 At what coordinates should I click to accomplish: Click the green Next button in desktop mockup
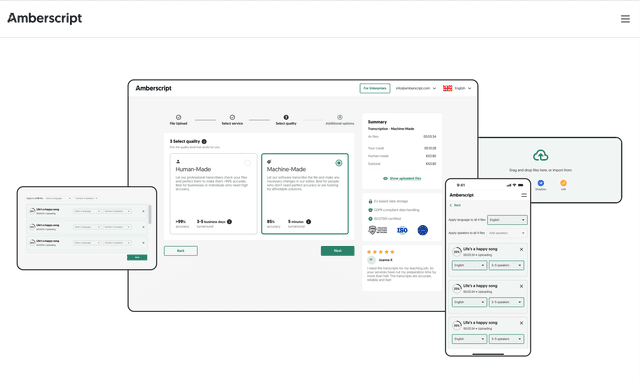coord(338,251)
